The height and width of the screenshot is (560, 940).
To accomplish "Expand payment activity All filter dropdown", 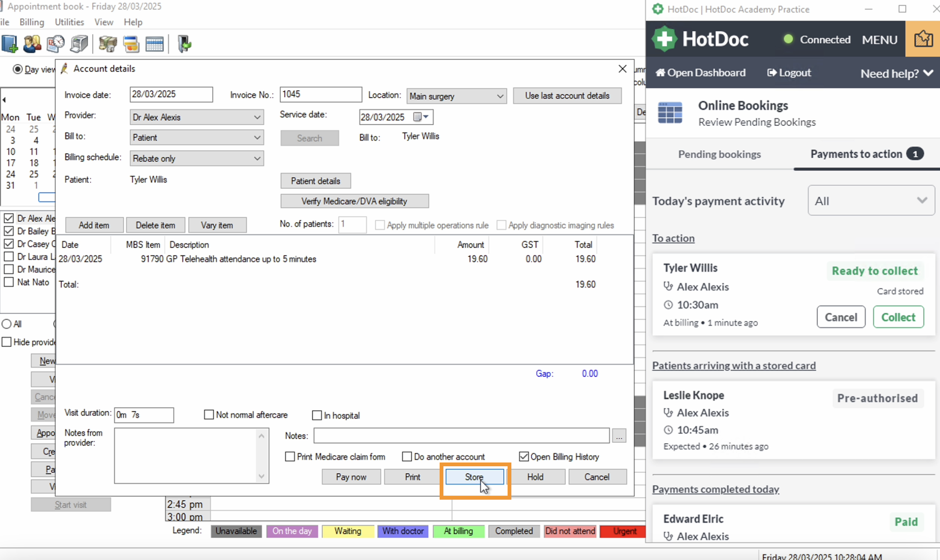I will pos(871,200).
